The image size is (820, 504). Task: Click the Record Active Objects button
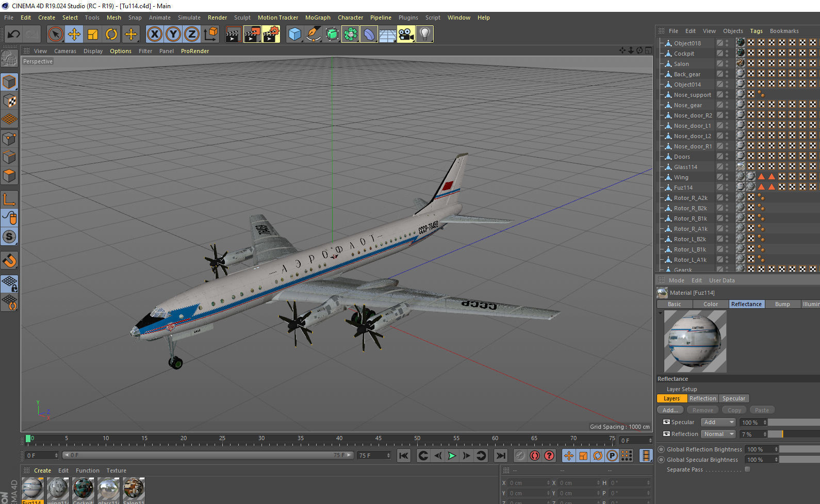coord(520,456)
